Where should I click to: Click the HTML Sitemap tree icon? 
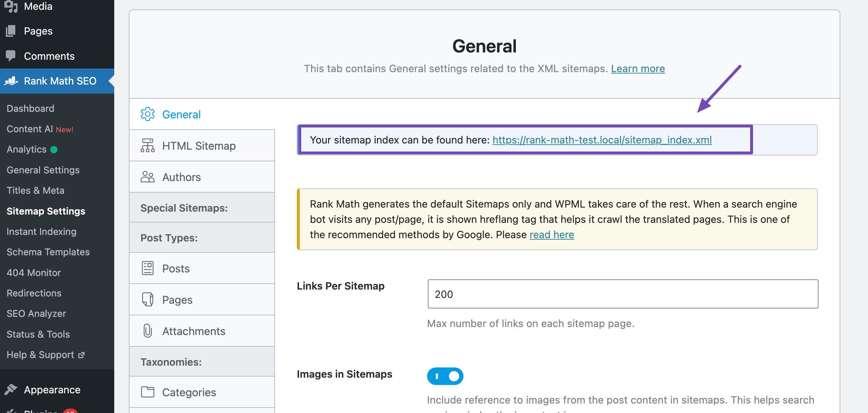click(x=147, y=146)
